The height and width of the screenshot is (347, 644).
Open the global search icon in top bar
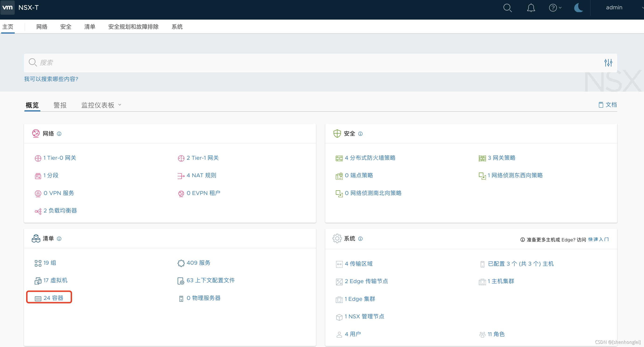coord(508,8)
